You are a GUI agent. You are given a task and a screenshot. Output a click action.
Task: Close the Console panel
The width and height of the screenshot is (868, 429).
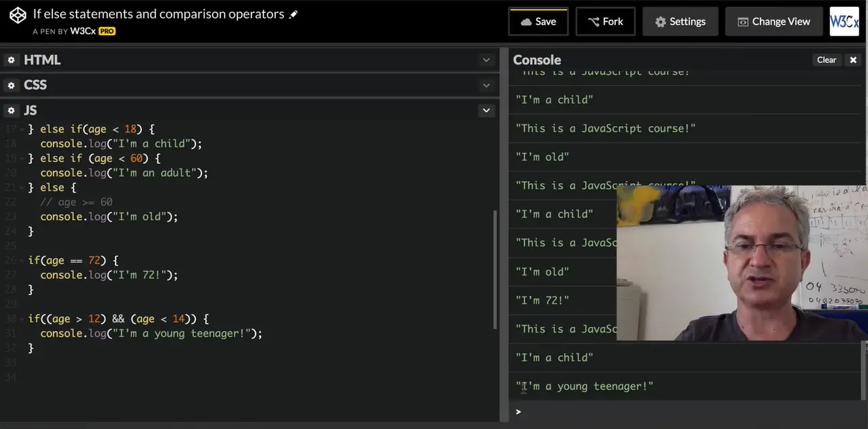point(853,60)
